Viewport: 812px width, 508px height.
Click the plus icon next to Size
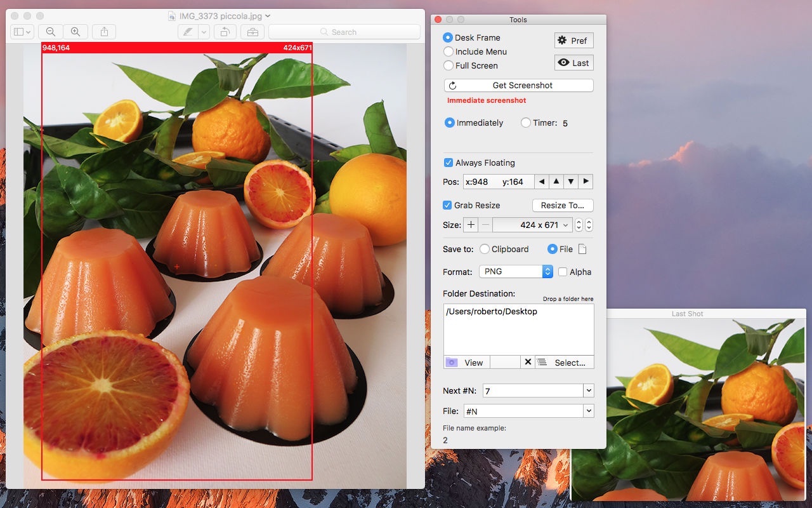(x=471, y=225)
